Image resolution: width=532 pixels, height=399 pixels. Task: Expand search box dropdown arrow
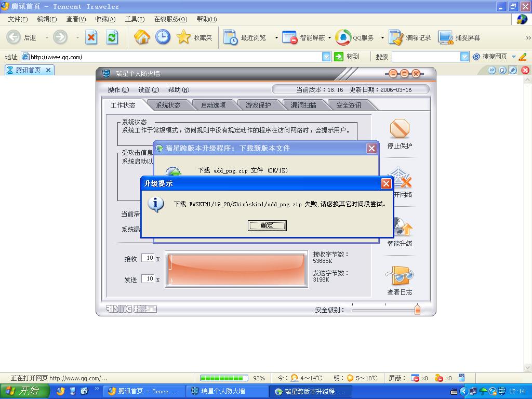pos(464,57)
